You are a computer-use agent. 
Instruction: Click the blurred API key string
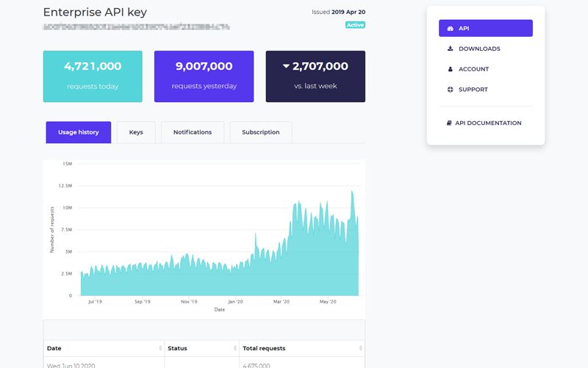pos(136,27)
